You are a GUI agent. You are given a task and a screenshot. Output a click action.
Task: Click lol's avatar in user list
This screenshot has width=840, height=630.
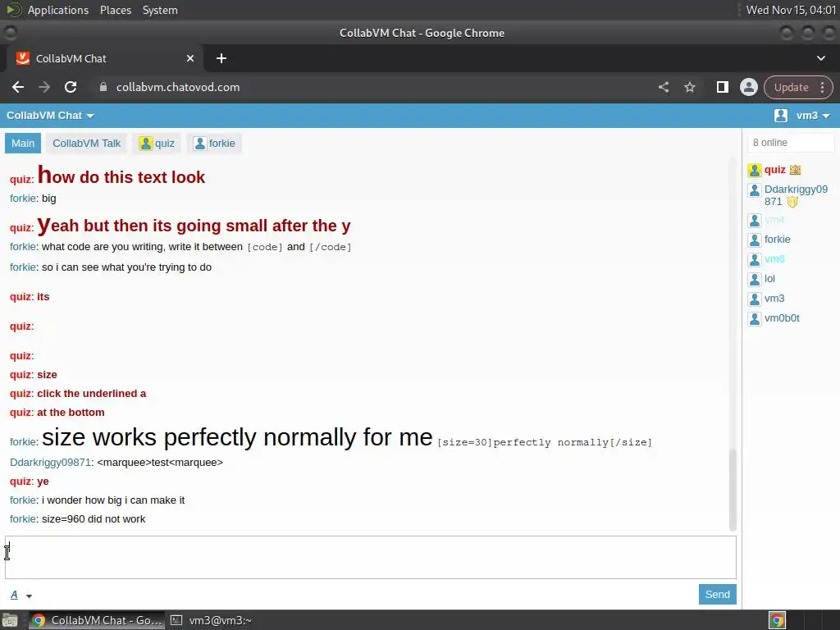pyautogui.click(x=755, y=279)
